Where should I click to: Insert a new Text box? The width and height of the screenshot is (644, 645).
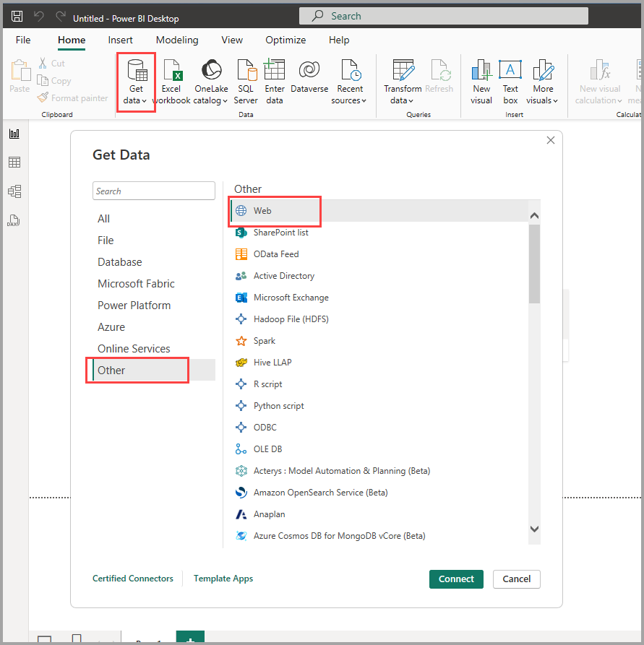[x=510, y=81]
